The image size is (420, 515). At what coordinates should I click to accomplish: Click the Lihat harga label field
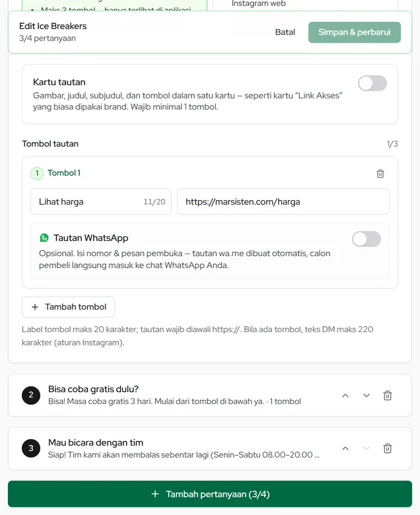(101, 201)
